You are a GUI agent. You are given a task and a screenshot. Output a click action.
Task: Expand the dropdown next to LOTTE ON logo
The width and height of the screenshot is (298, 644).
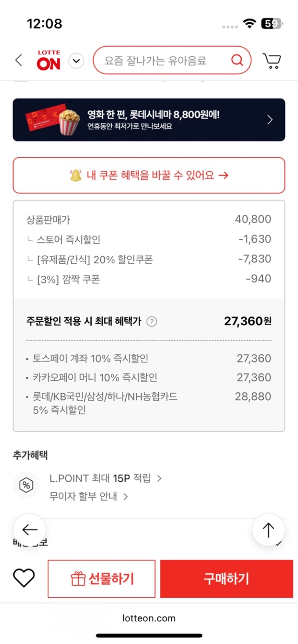coord(76,61)
